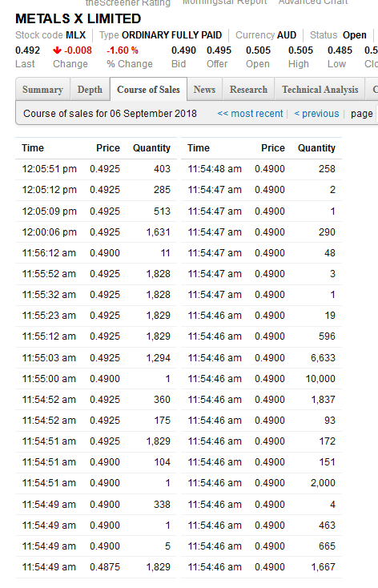Viewport: 378px width, 588px height.
Task: Click the left table Time column header
Action: click(x=33, y=148)
